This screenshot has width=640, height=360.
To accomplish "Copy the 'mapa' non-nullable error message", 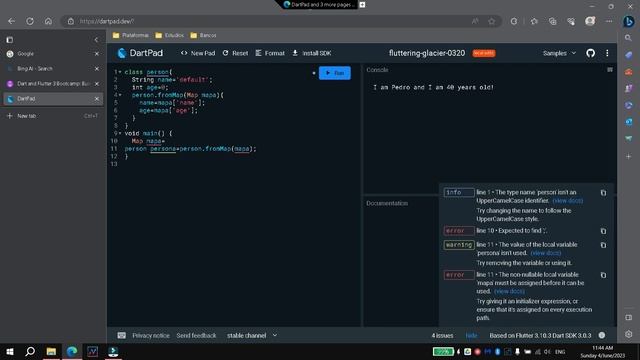I will click(603, 275).
